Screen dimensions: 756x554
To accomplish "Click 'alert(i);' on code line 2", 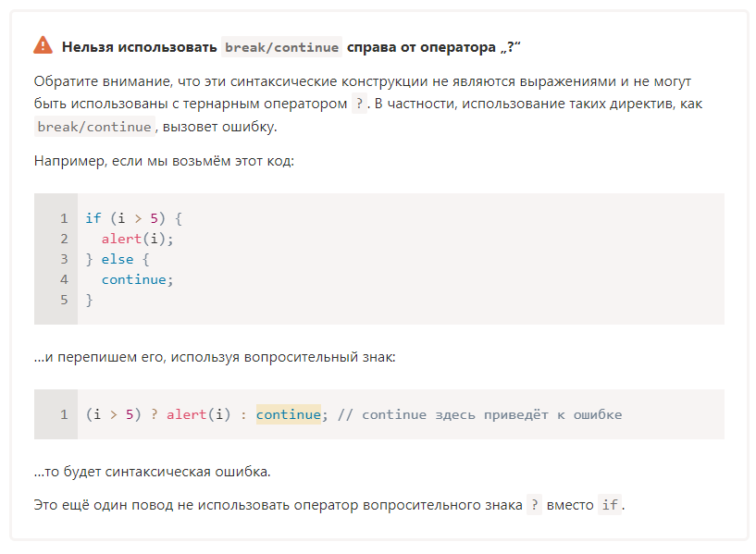I will 137,239.
